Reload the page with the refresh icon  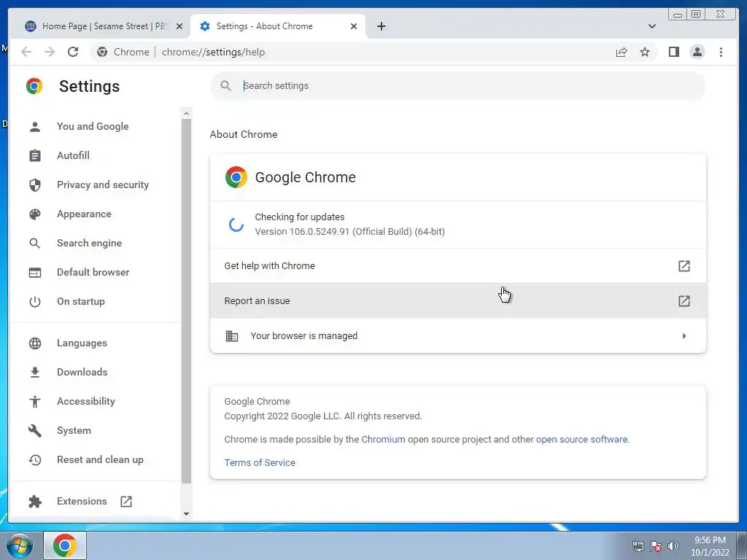73,52
